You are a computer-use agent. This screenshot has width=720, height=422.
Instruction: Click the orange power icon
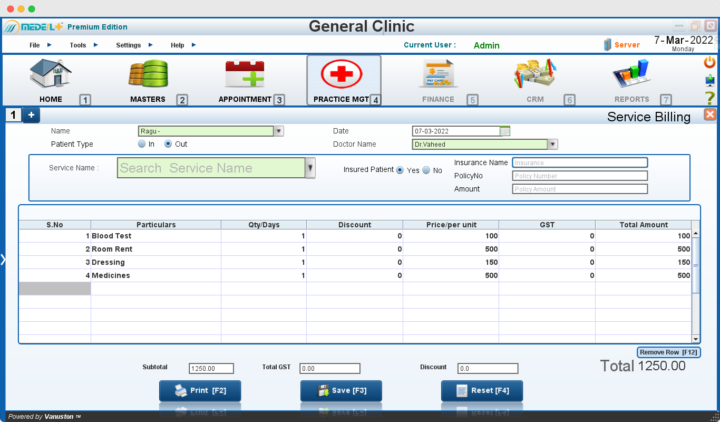tap(709, 62)
